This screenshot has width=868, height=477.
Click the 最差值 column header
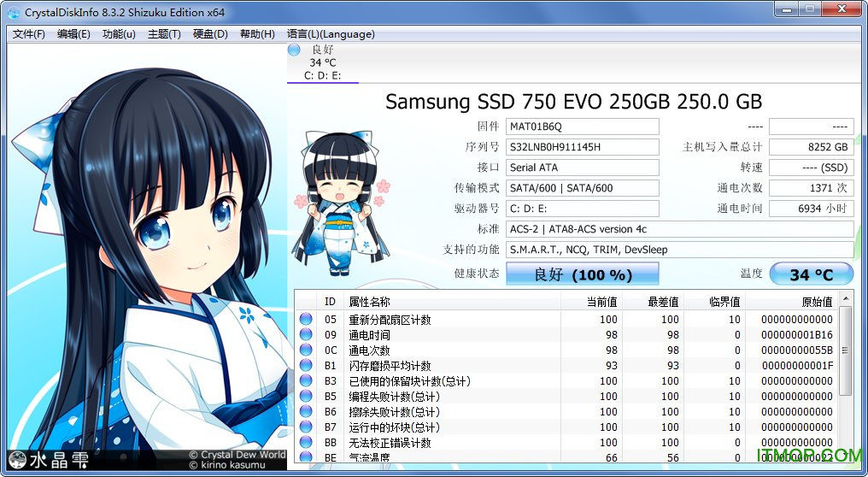coord(654,302)
